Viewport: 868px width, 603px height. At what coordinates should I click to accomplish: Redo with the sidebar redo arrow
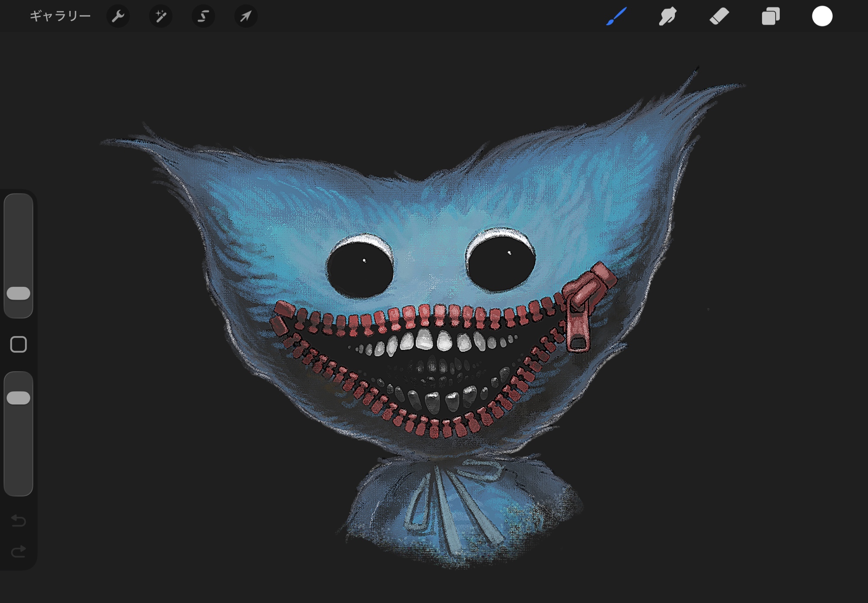pos(19,552)
